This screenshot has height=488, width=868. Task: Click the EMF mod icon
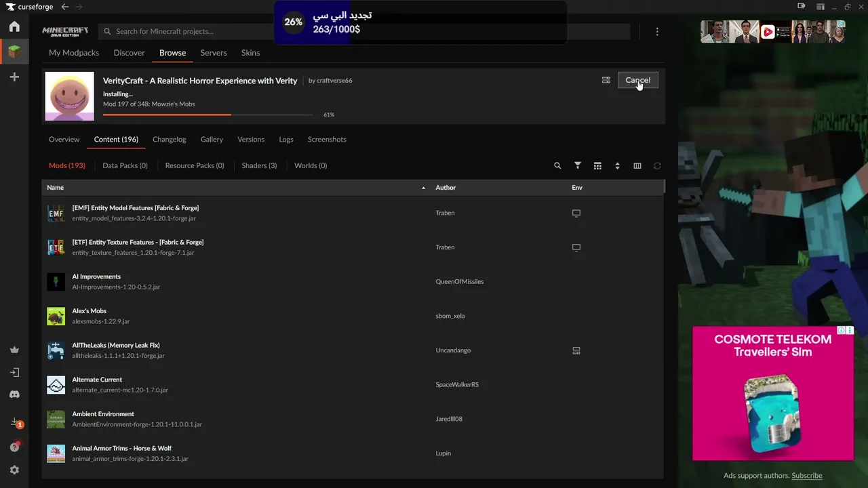(56, 213)
